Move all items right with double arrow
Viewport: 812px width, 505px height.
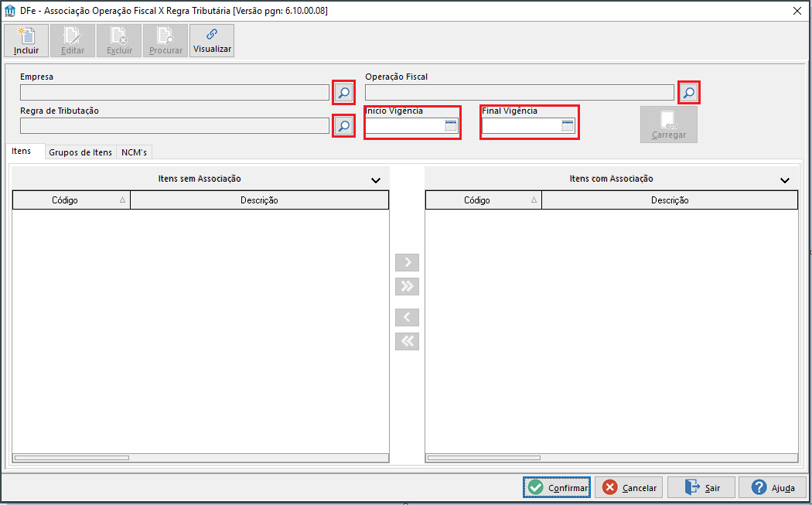click(407, 286)
